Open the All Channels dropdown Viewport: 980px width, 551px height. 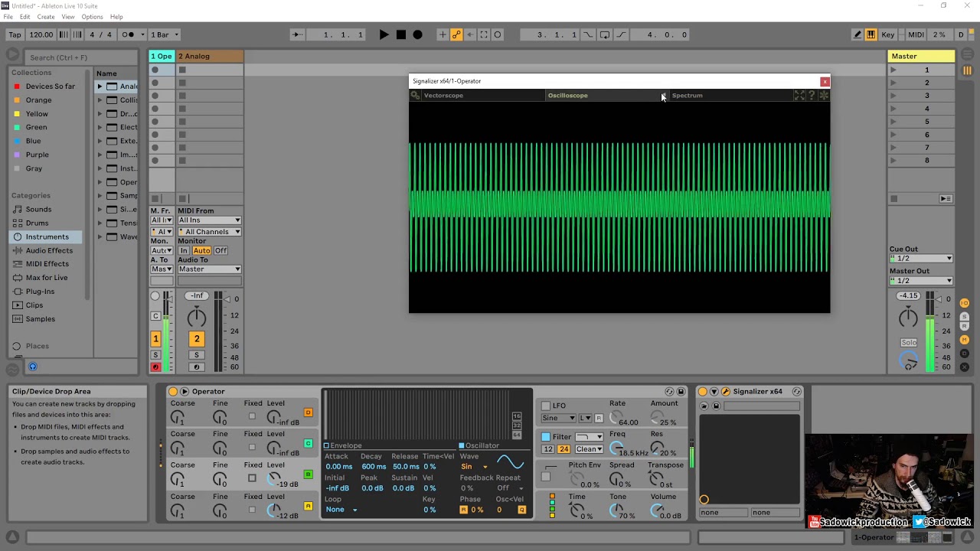point(209,232)
